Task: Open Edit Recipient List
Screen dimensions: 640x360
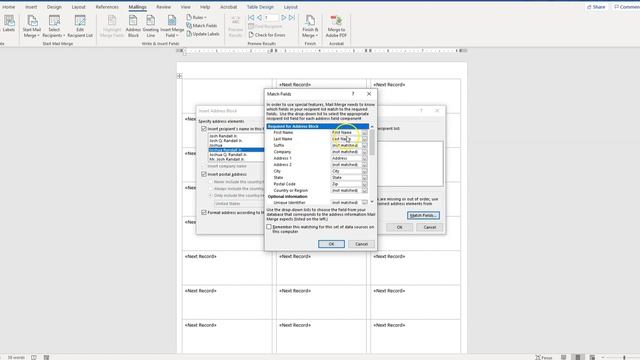Action: pyautogui.click(x=80, y=26)
